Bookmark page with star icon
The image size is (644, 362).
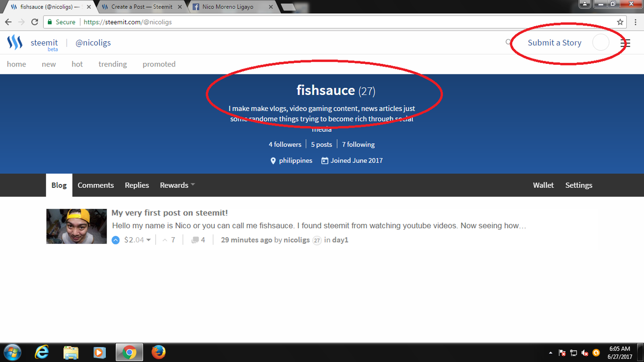(620, 22)
